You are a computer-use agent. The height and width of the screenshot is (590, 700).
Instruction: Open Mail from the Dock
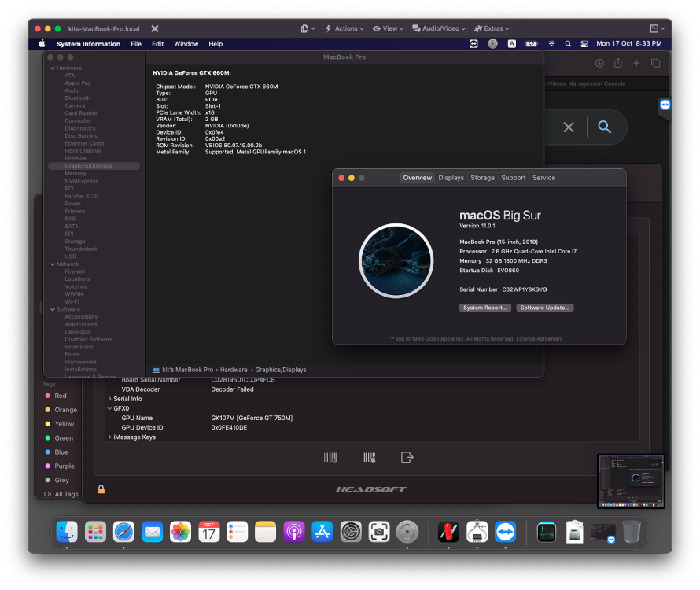point(153,532)
